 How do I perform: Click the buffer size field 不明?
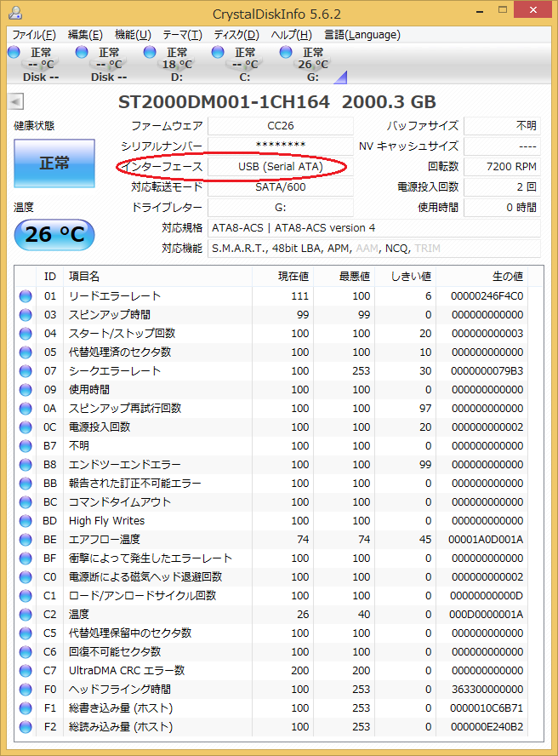tap(502, 126)
